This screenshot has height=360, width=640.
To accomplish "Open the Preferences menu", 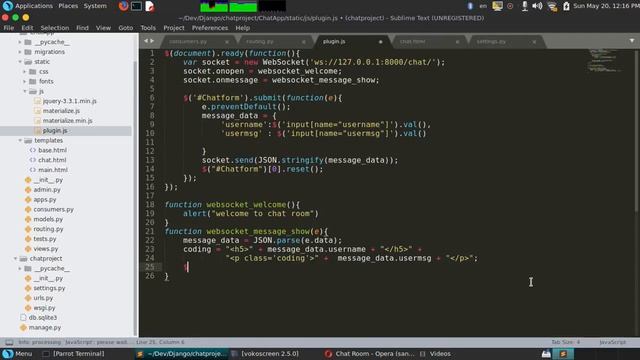I will coord(210,28).
